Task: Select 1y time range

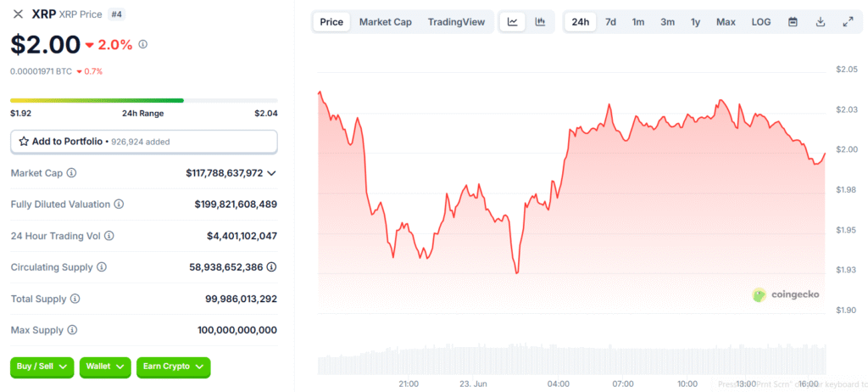Action: click(695, 22)
